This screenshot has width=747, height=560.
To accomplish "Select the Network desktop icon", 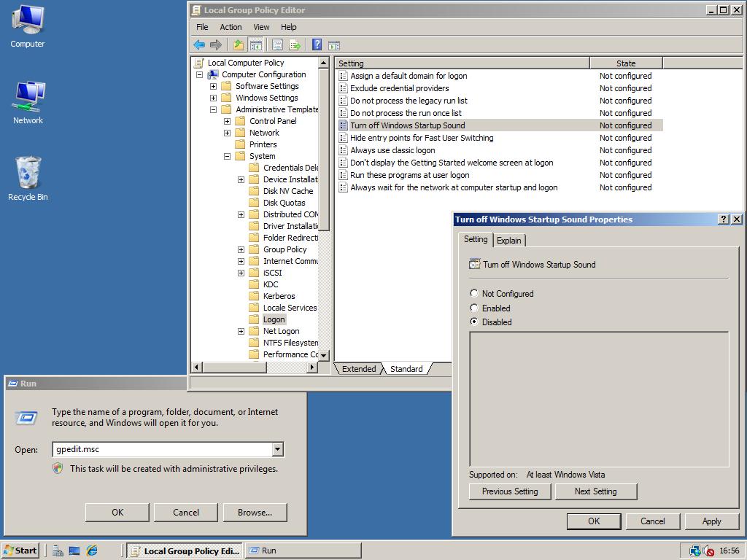I will [x=28, y=103].
